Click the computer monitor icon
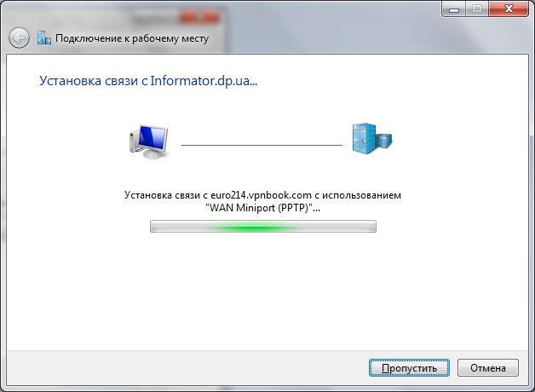 (149, 141)
